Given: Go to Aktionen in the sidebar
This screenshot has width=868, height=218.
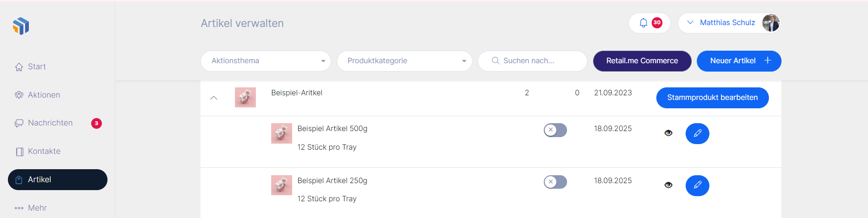Looking at the screenshot, I should (x=44, y=95).
